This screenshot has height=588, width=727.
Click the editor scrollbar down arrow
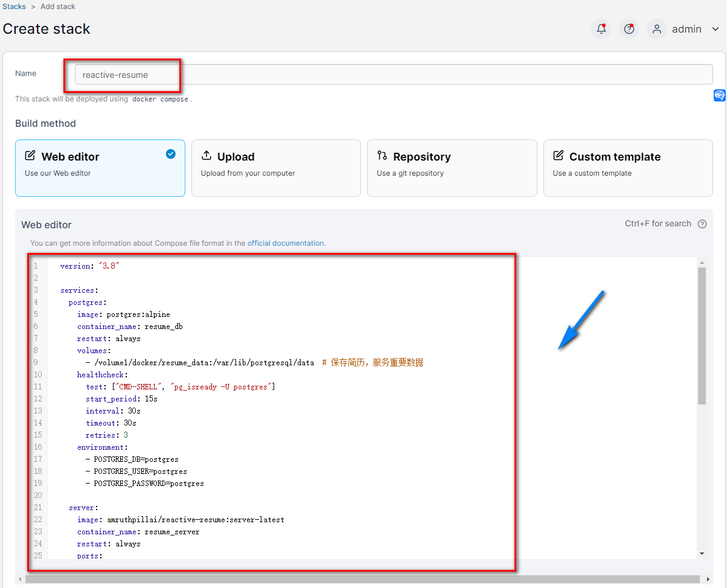(x=702, y=553)
